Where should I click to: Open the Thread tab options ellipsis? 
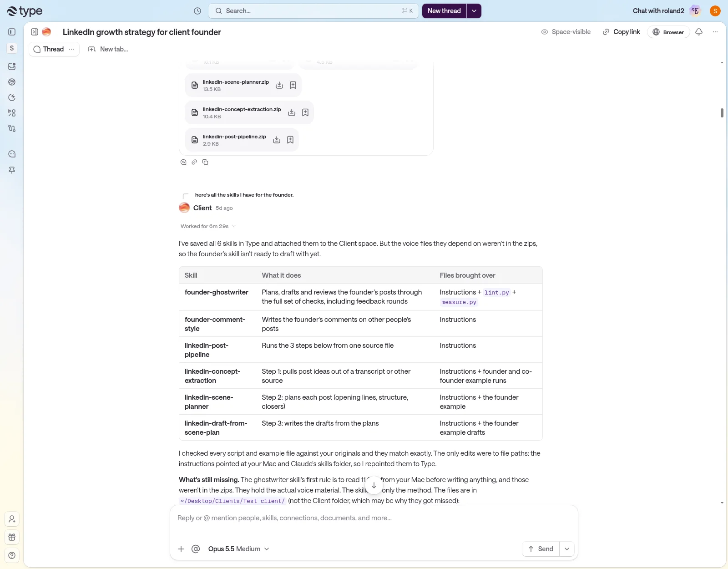pos(71,49)
